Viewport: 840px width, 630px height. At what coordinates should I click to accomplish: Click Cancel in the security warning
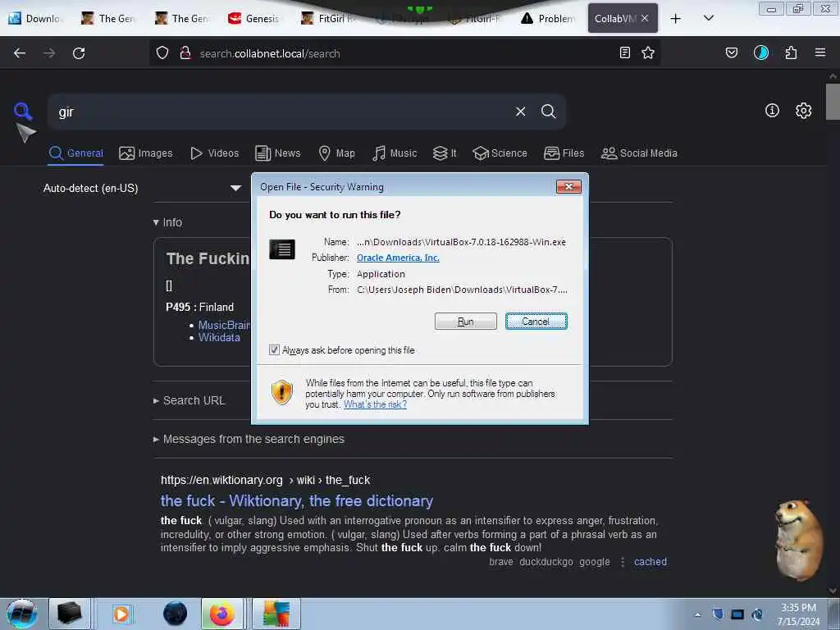[536, 322]
